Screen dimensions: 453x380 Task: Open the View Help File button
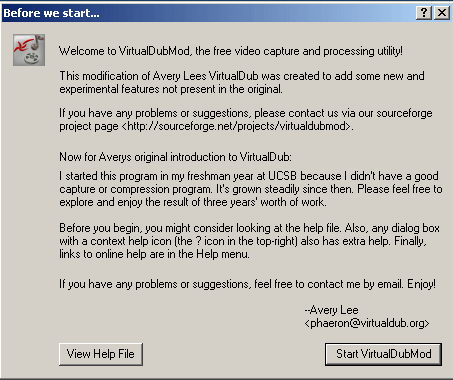pos(101,354)
